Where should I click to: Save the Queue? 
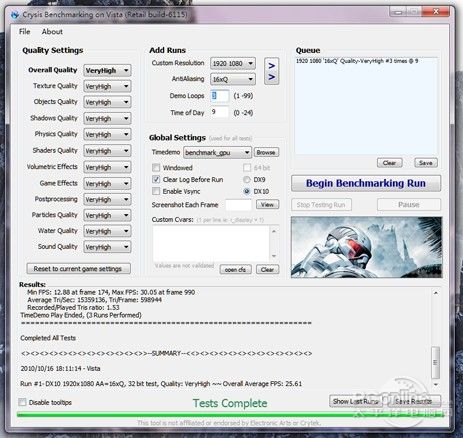[x=426, y=163]
